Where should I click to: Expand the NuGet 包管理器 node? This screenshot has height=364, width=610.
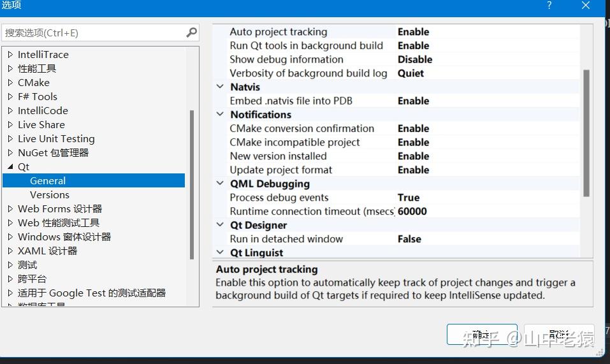click(10, 152)
